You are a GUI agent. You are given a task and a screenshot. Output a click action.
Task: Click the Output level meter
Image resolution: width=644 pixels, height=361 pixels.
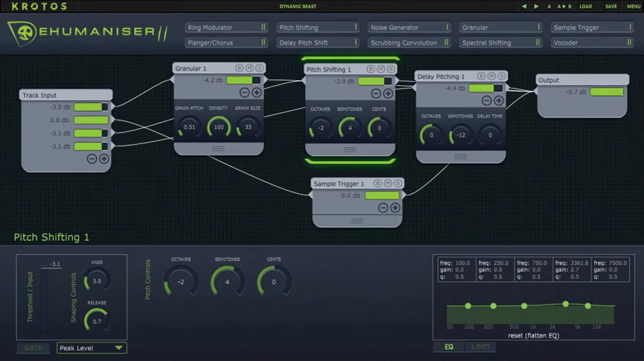point(607,92)
